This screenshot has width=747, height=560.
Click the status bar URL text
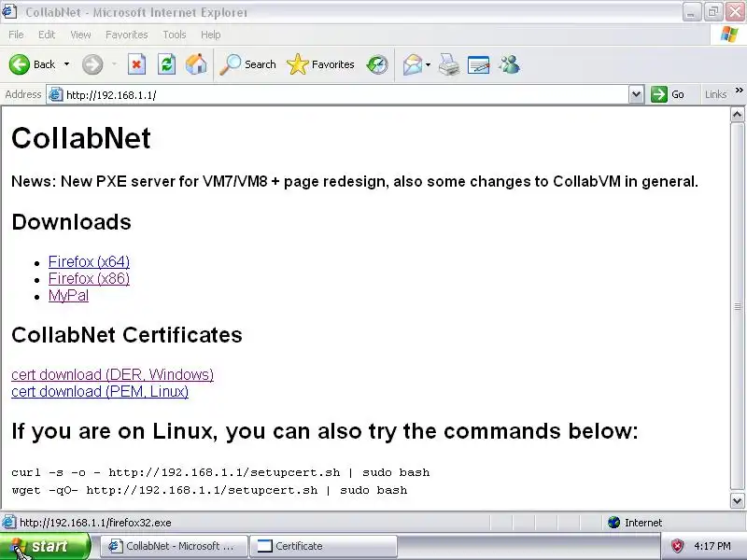click(95, 523)
